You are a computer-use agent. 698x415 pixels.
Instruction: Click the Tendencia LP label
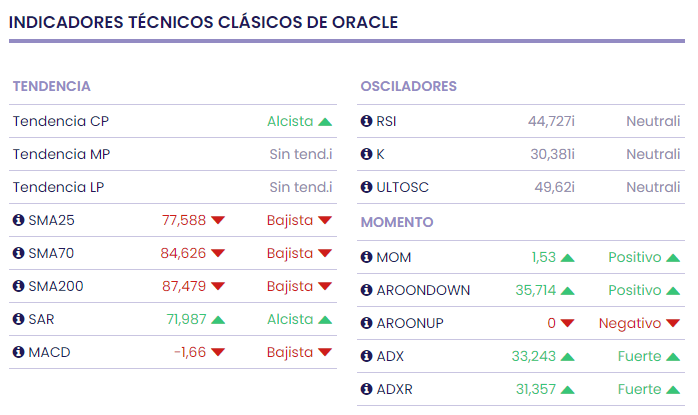pos(59,188)
